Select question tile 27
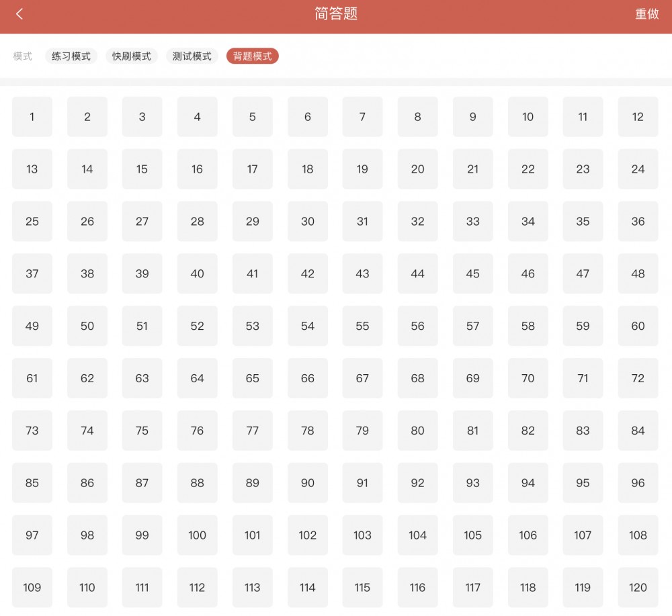The height and width of the screenshot is (616, 672). (x=142, y=221)
